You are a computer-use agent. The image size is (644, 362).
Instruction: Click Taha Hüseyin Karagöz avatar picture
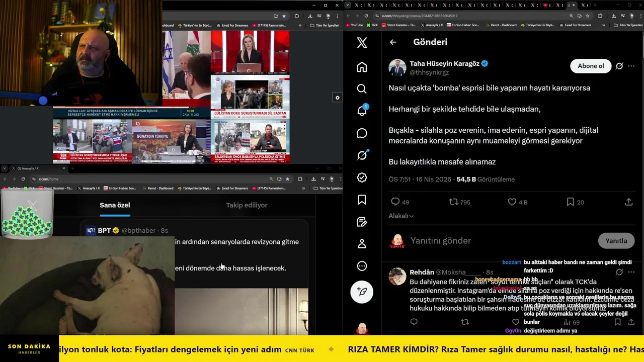(397, 68)
